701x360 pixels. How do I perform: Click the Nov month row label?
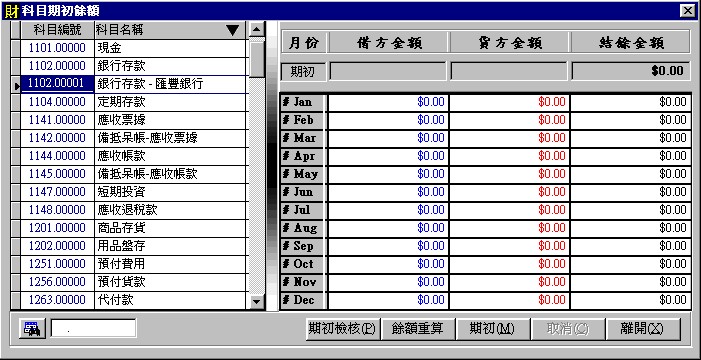pos(303,282)
